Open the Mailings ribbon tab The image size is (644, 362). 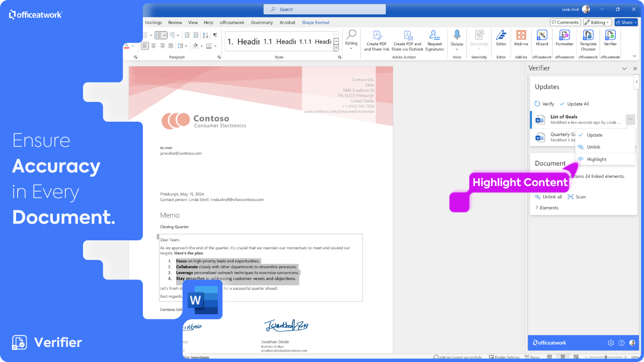(153, 23)
